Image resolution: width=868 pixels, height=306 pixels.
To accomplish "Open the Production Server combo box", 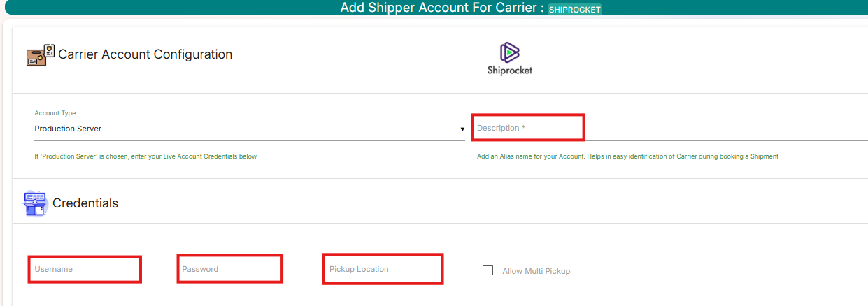I will tap(245, 129).
